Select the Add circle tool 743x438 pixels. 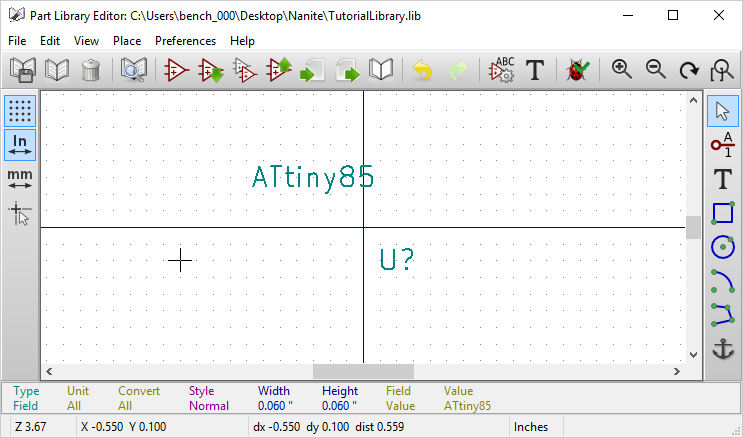click(722, 247)
